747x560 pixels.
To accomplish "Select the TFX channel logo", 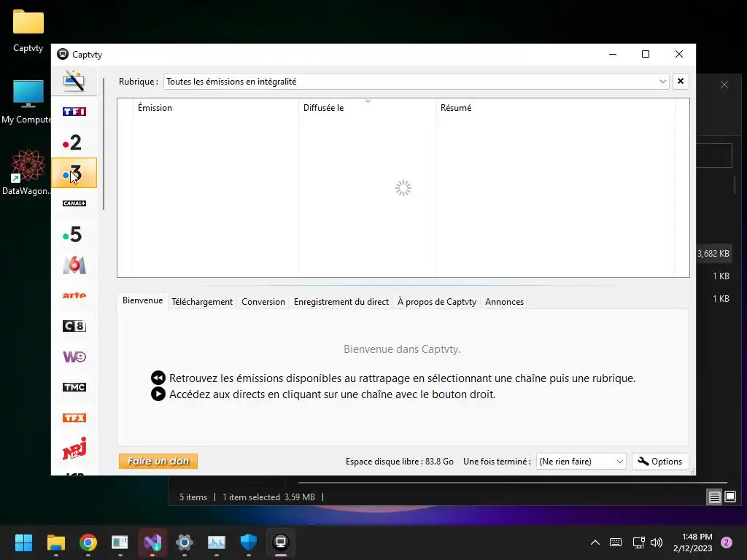I will (74, 418).
